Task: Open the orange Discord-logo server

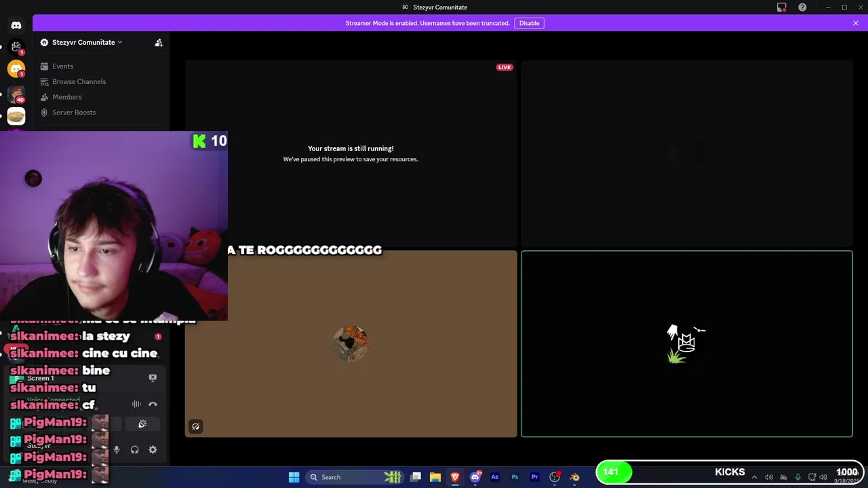Action: click(x=16, y=68)
